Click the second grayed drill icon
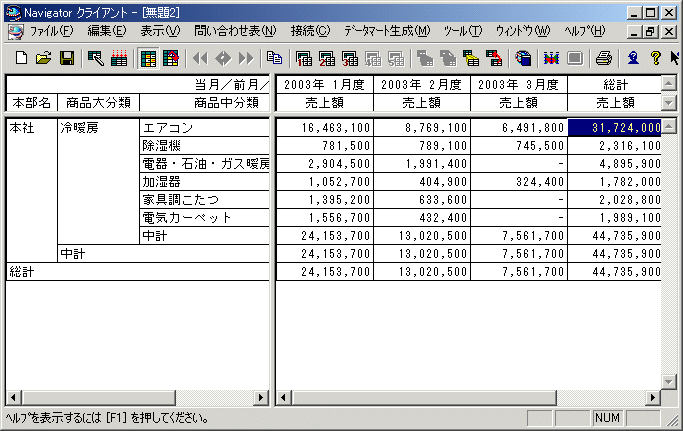This screenshot has height=431, width=683. click(x=448, y=58)
